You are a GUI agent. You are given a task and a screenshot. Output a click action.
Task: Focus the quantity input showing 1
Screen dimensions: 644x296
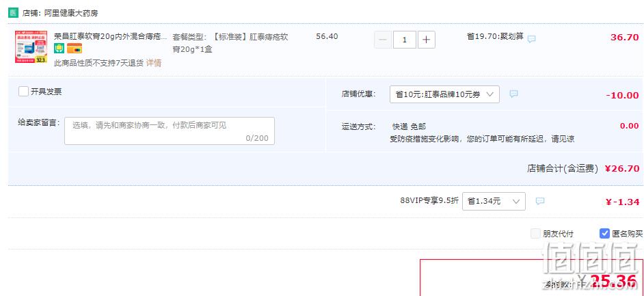pos(405,40)
